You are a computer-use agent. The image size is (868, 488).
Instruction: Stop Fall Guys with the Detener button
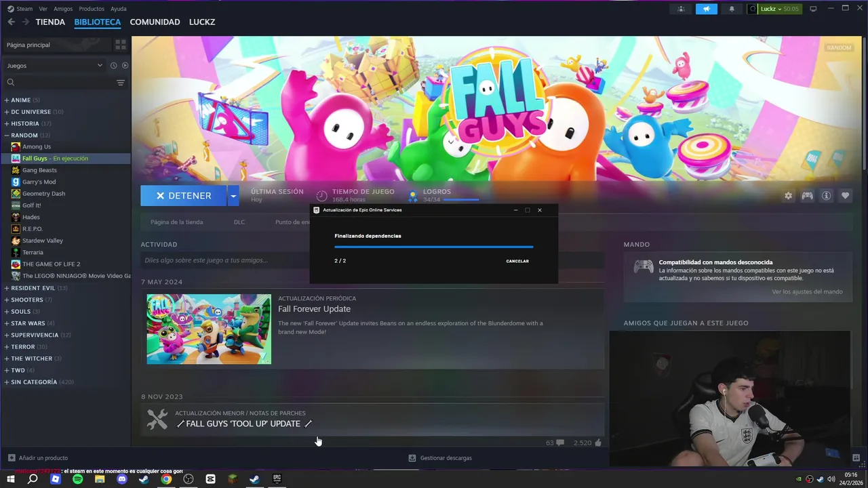[x=183, y=196]
